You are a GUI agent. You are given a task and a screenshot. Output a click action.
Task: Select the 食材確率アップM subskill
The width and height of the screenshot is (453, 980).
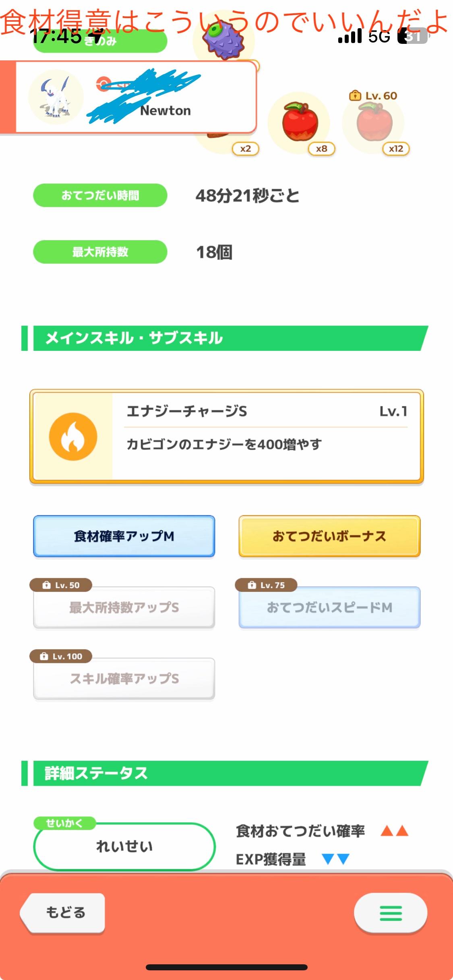tap(124, 536)
